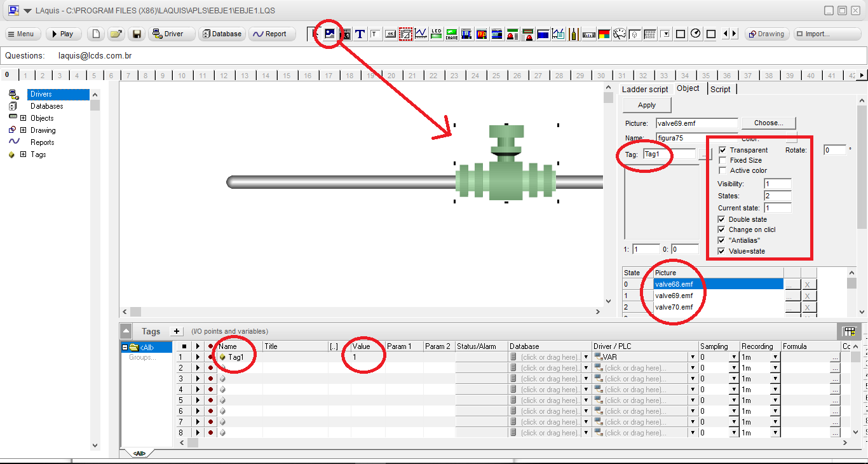Start the project with Play button
Screen dimensions: 868x464
62,34
